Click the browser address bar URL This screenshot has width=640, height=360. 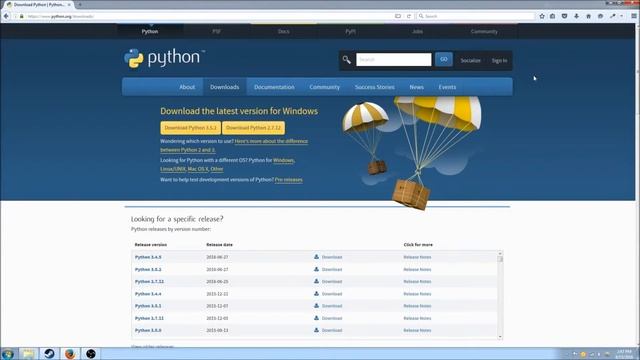61,16
